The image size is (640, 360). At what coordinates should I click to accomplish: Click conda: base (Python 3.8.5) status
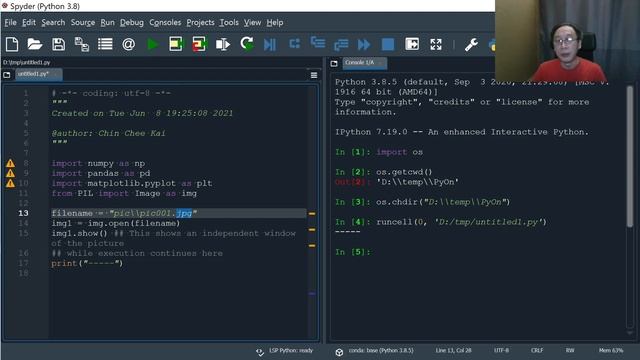381,351
